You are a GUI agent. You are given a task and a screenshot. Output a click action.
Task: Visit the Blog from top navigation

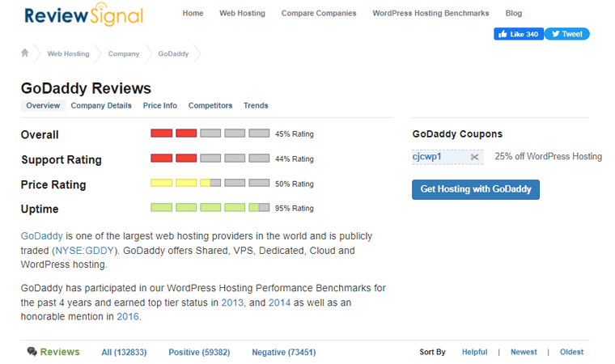point(513,13)
